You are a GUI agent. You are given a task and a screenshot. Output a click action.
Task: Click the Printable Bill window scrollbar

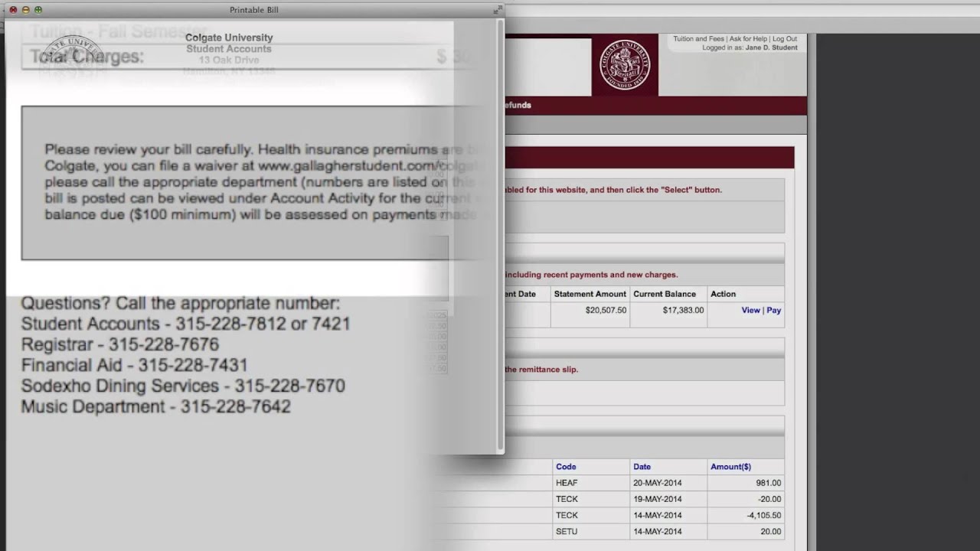[x=501, y=233]
